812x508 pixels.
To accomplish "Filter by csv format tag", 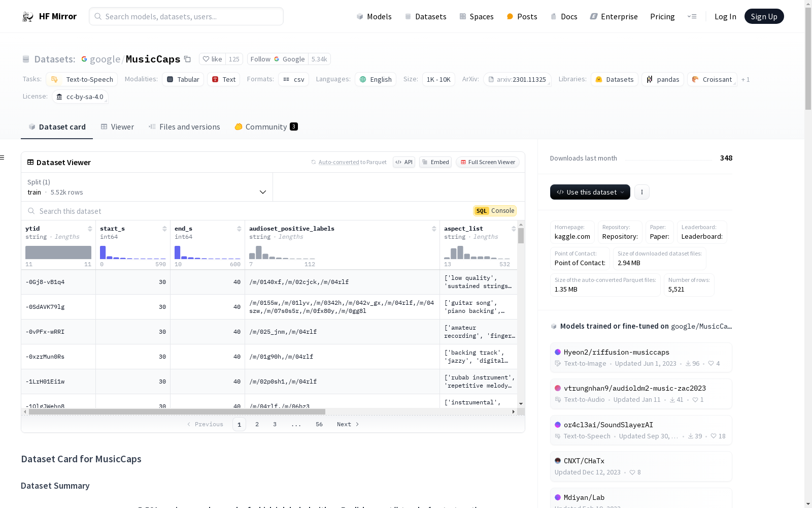I will click(293, 79).
